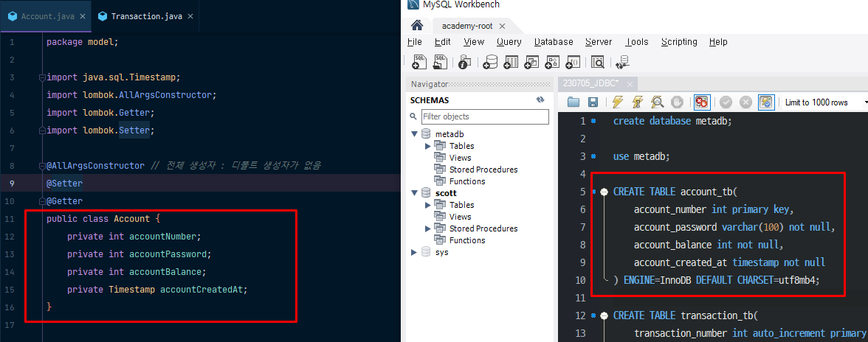This screenshot has height=342, width=868.
Task: Create a new schema using toolbar icon
Action: point(490,62)
